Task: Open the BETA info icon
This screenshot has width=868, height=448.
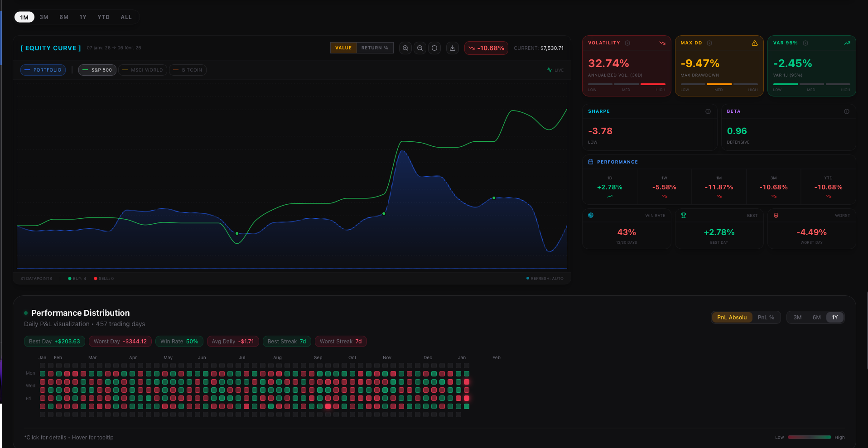Action: point(846,111)
